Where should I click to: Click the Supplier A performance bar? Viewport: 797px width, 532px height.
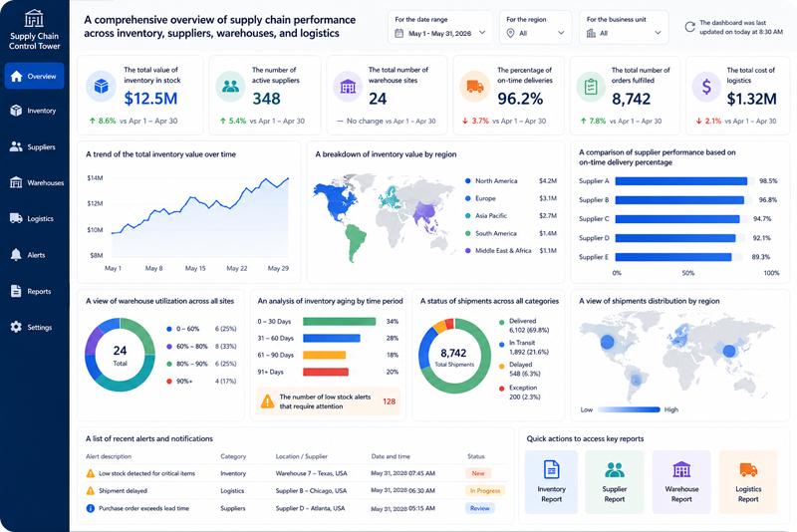[681, 181]
